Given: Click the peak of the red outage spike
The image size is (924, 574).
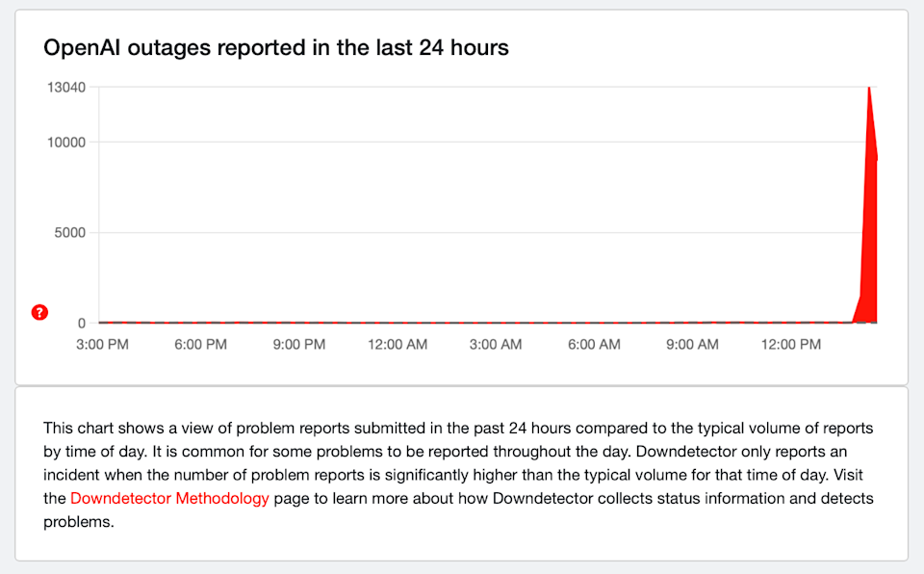Looking at the screenshot, I should tap(869, 89).
